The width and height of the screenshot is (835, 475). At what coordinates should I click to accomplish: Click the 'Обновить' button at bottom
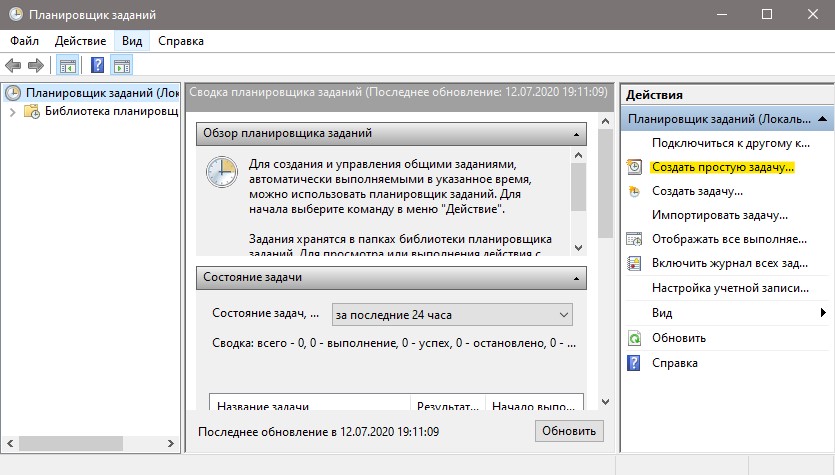pyautogui.click(x=569, y=431)
